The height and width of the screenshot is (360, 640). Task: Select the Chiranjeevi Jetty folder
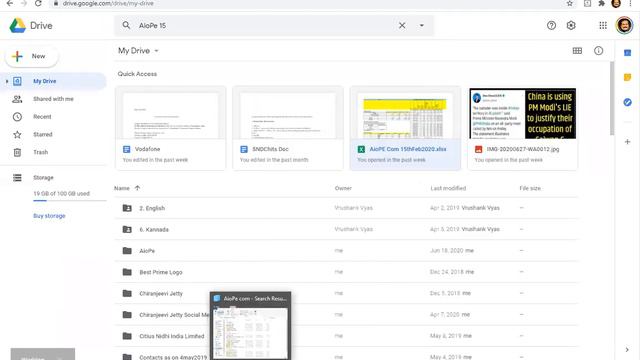pos(346,293)
